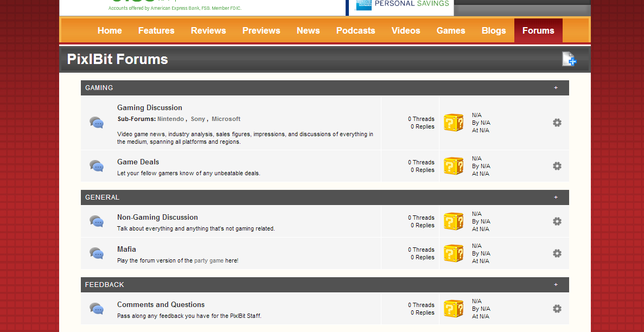Open the Videos nav tab
This screenshot has height=332, width=644.
click(406, 30)
